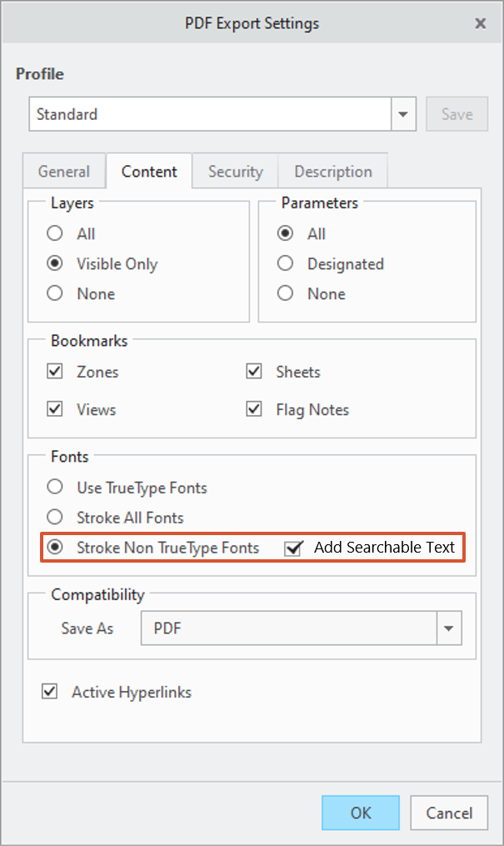Choose Stroke All Fonts option
Viewport: 504px width, 846px height.
pyautogui.click(x=55, y=518)
